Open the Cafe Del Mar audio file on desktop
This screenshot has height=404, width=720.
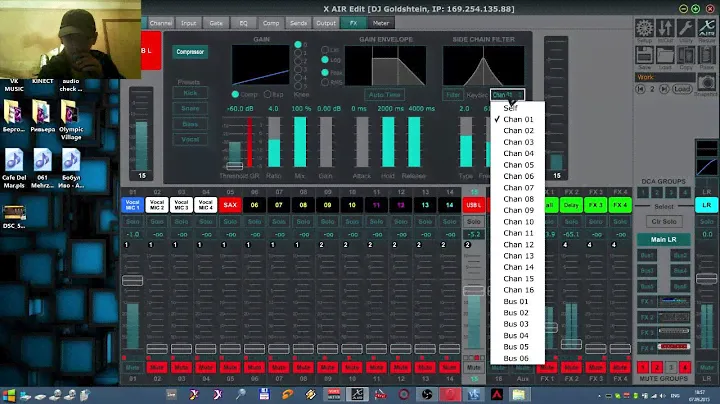[x=15, y=163]
